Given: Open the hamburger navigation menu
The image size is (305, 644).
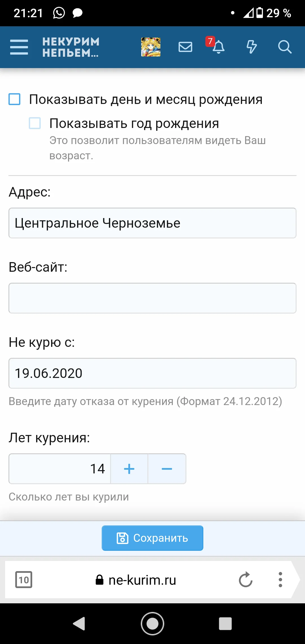Looking at the screenshot, I should [19, 47].
